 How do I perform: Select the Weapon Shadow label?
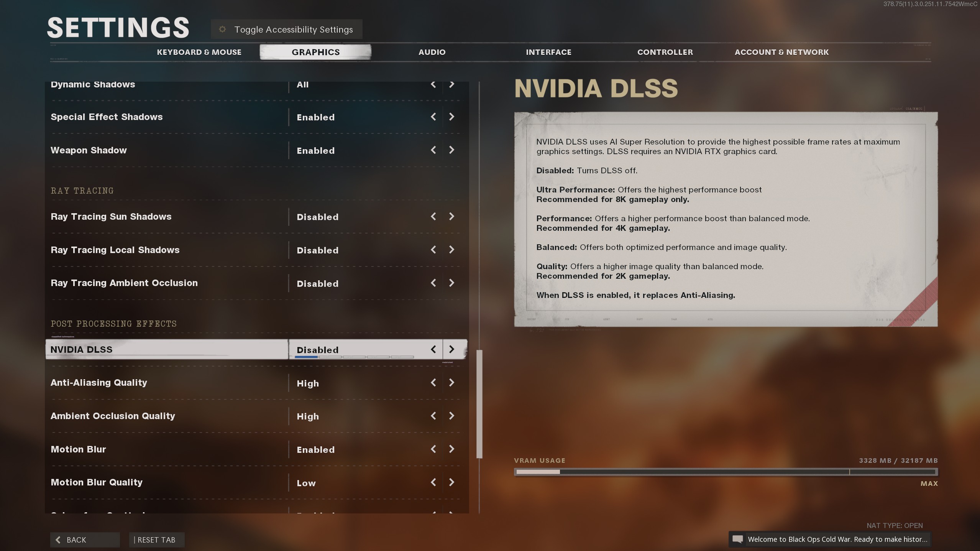click(x=89, y=150)
